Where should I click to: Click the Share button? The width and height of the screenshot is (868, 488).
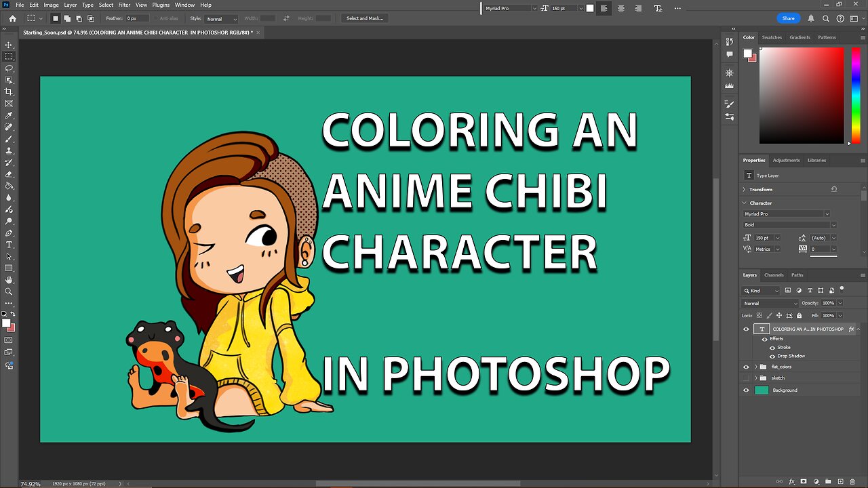click(788, 18)
